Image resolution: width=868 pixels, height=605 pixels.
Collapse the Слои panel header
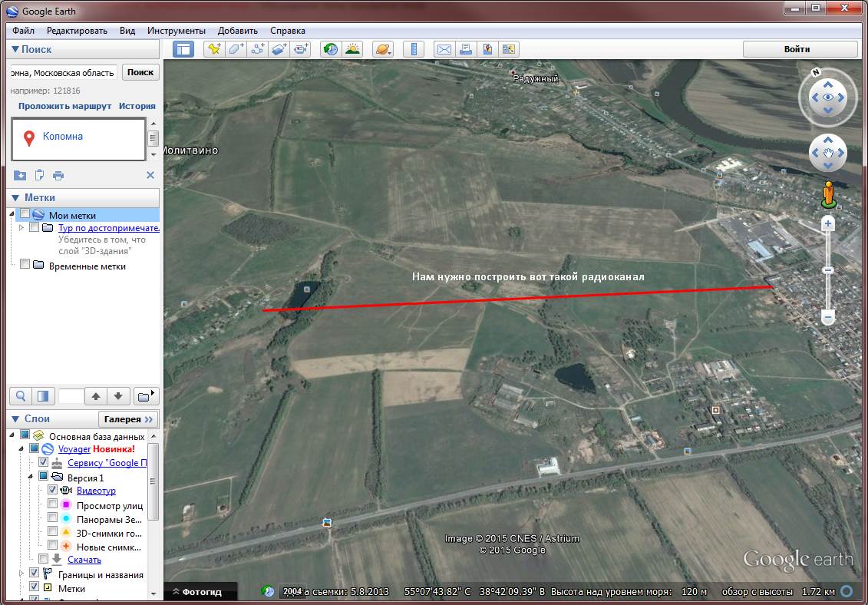[15, 418]
